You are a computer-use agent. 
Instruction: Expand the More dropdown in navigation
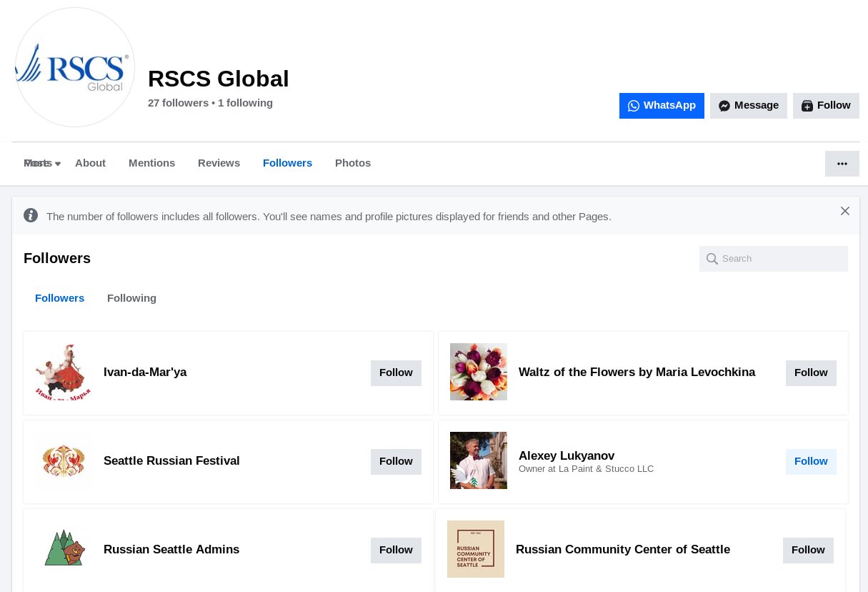(x=42, y=163)
